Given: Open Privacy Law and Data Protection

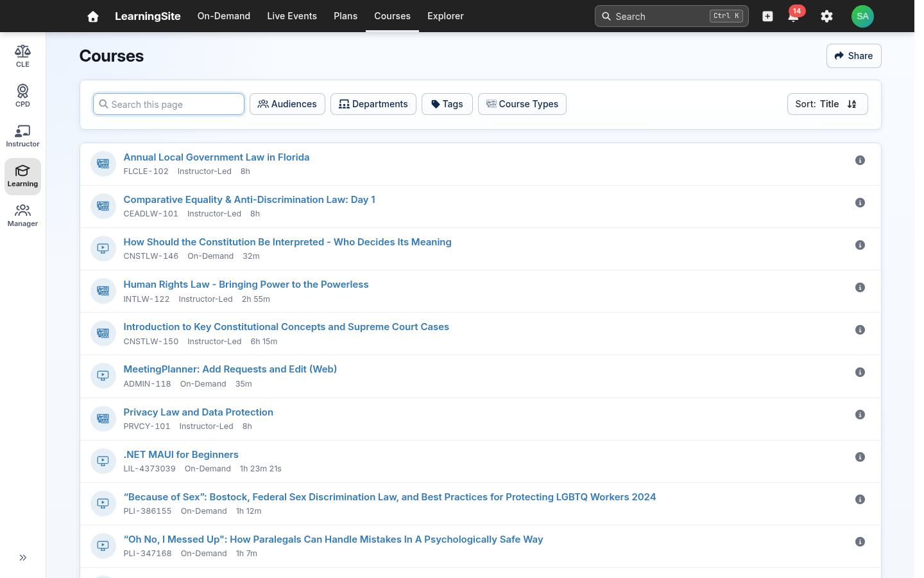Looking at the screenshot, I should click(198, 412).
